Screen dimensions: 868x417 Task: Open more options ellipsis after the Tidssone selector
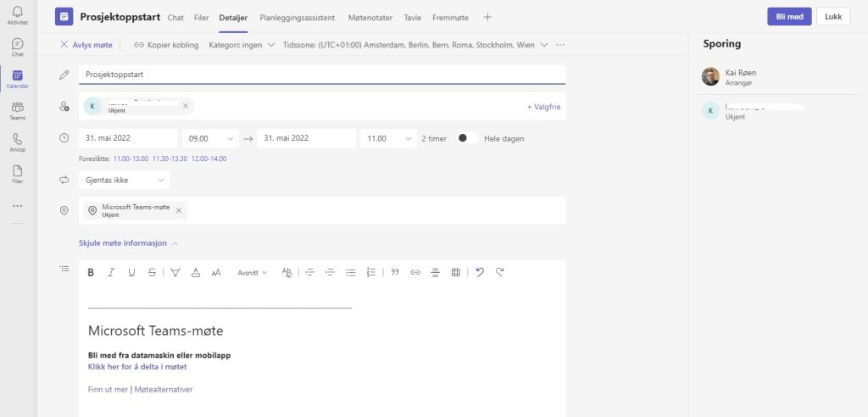click(560, 45)
